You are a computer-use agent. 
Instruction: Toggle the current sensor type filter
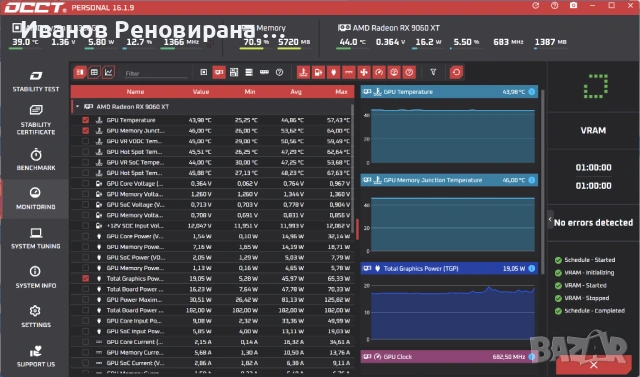349,73
